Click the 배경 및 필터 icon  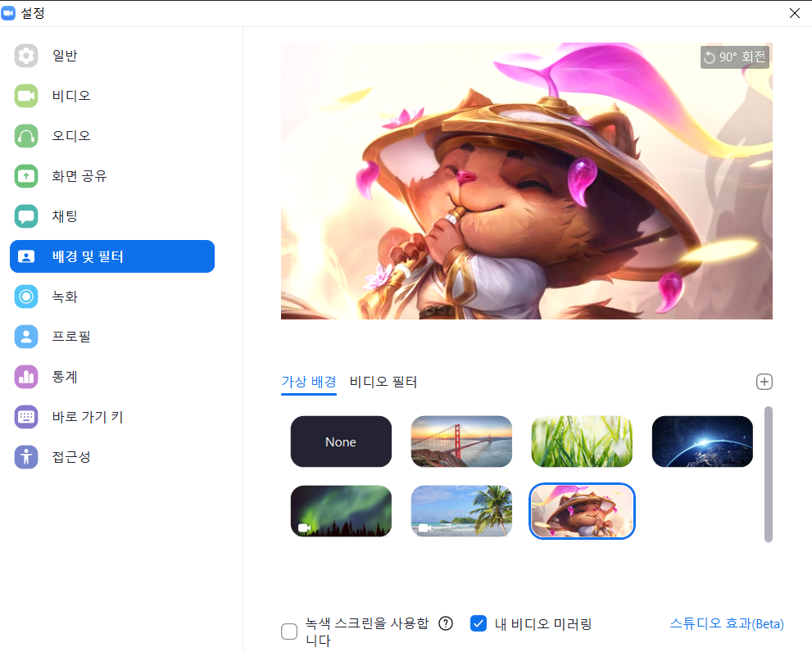tap(26, 256)
